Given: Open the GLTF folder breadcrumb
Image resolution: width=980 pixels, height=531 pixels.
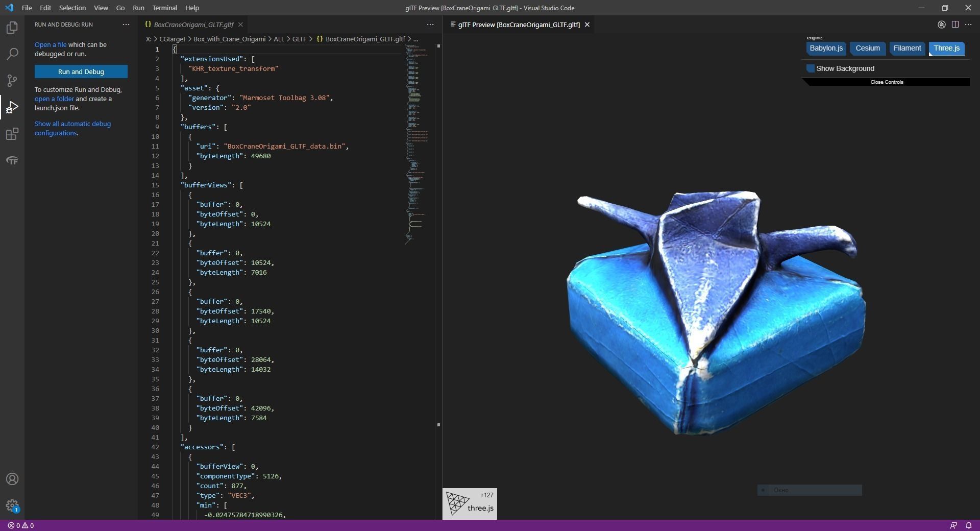Looking at the screenshot, I should pos(300,39).
